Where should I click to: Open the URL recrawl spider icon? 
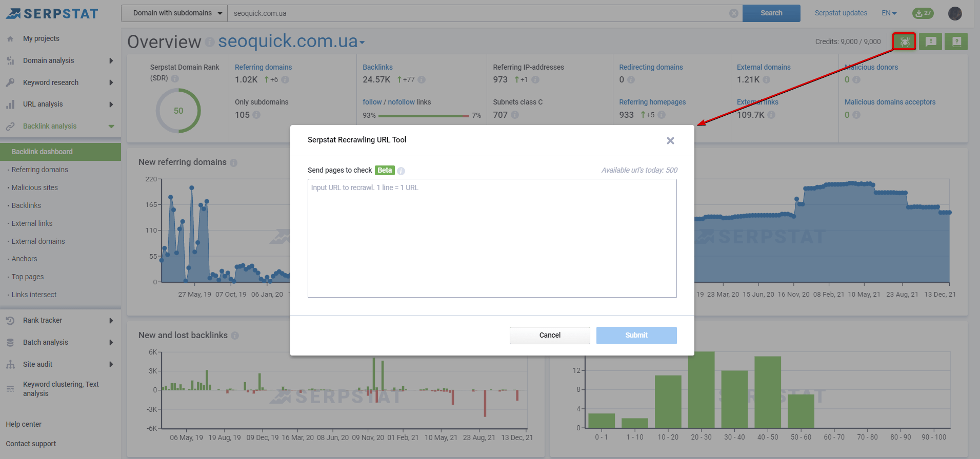(904, 41)
